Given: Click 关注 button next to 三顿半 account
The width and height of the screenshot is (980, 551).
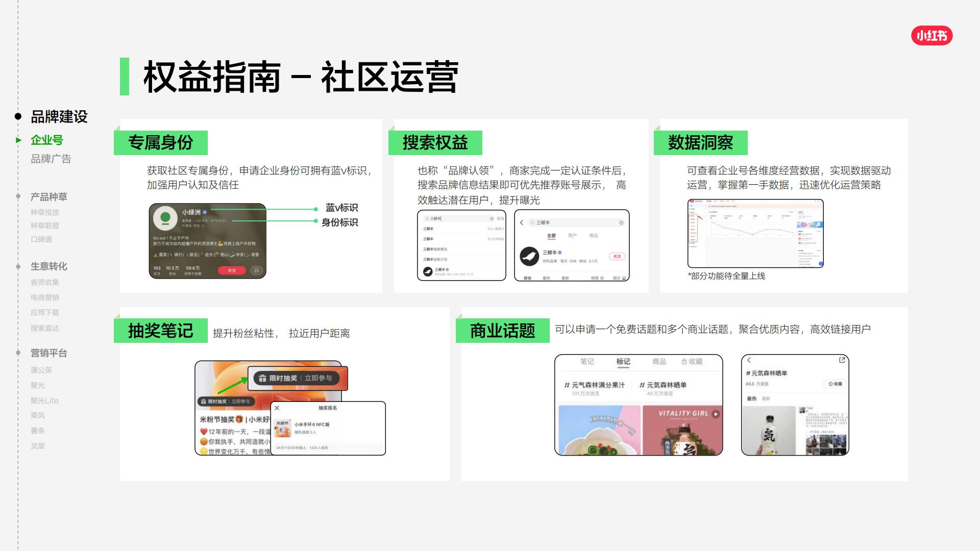Looking at the screenshot, I should [x=617, y=257].
